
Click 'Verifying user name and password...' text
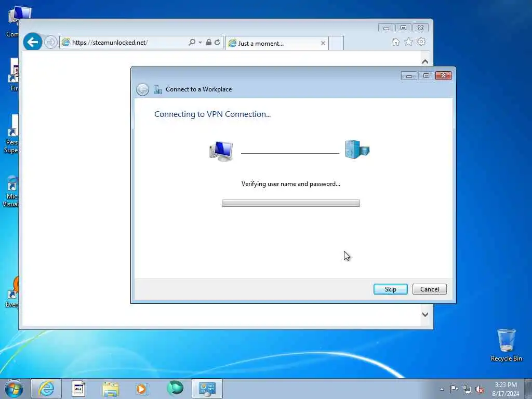point(291,184)
